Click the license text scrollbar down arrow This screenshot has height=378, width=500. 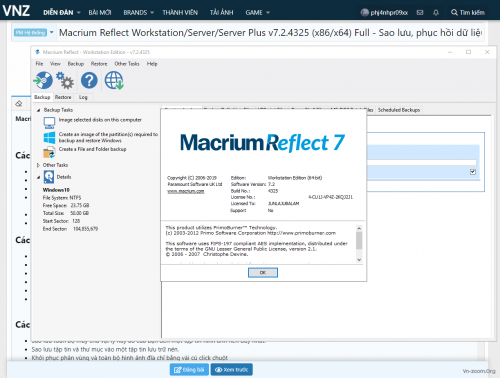point(359,260)
